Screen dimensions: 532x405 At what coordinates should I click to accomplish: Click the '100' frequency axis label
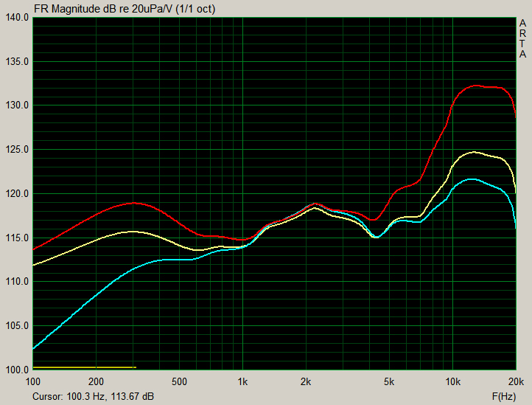pyautogui.click(x=33, y=382)
